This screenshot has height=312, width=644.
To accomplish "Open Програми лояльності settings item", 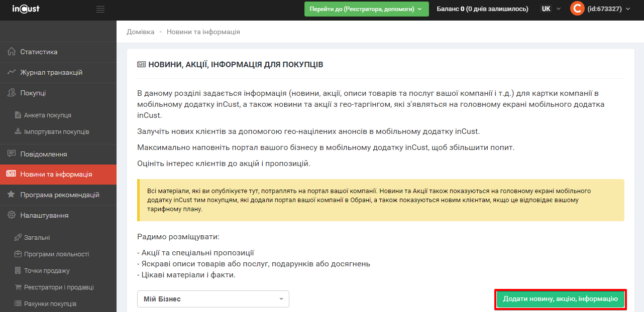I will (x=56, y=254).
